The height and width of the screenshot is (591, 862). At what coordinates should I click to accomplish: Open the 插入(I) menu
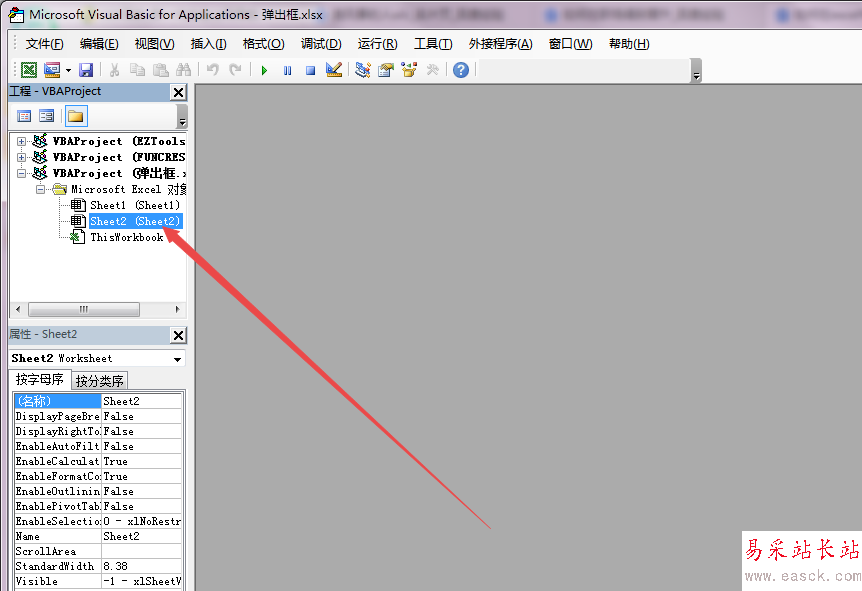[208, 44]
